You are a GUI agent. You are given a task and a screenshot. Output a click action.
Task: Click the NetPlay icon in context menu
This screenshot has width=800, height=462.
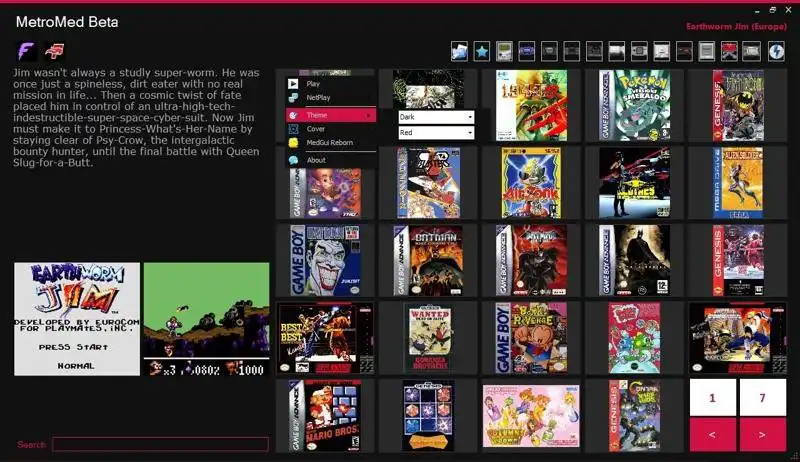click(293, 97)
